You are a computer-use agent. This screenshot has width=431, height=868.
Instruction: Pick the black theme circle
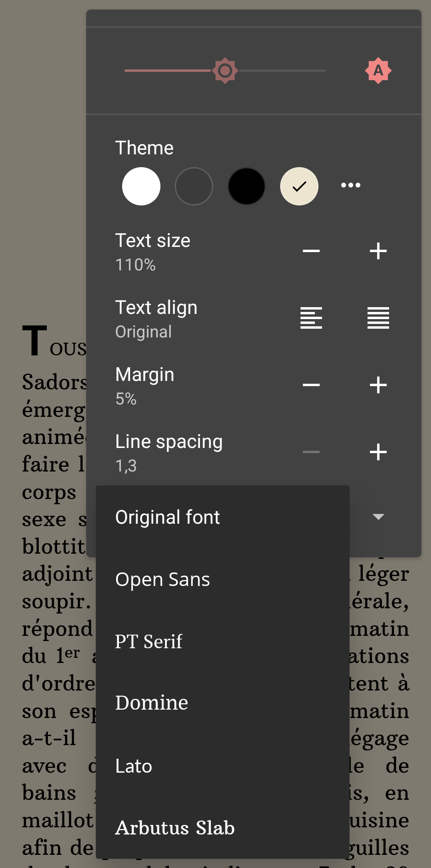coord(247,186)
